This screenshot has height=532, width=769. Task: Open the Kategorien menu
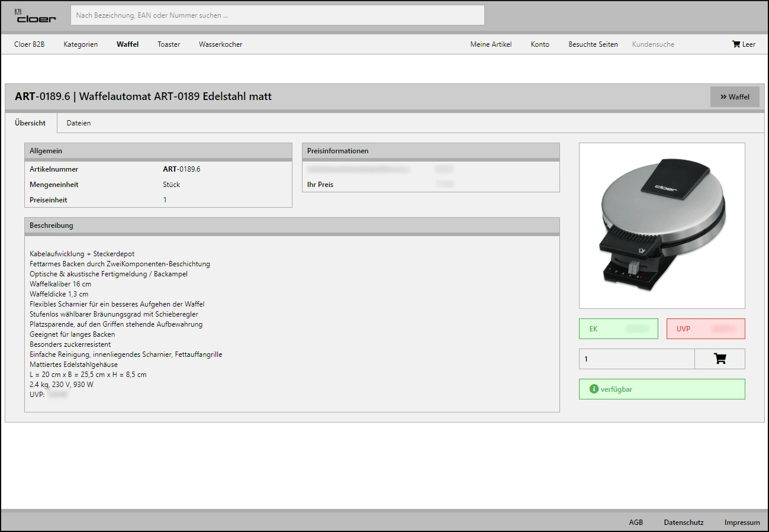81,44
